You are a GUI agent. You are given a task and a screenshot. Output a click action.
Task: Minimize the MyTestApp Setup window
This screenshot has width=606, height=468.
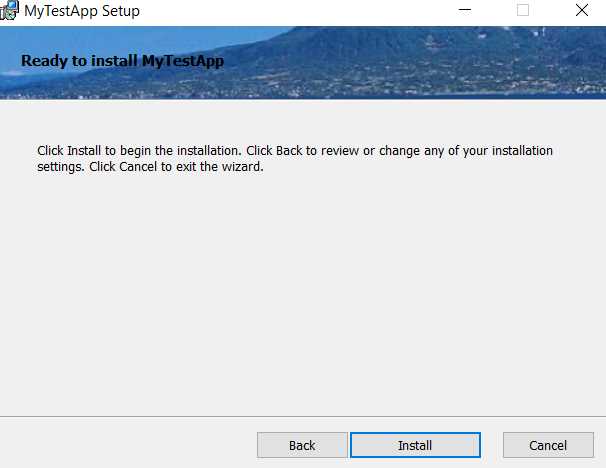465,10
